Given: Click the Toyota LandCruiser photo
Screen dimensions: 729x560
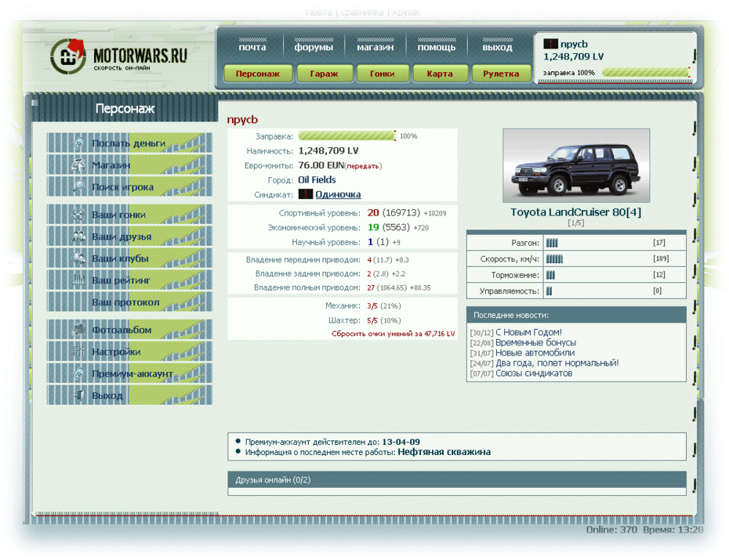Looking at the screenshot, I should coord(576,165).
